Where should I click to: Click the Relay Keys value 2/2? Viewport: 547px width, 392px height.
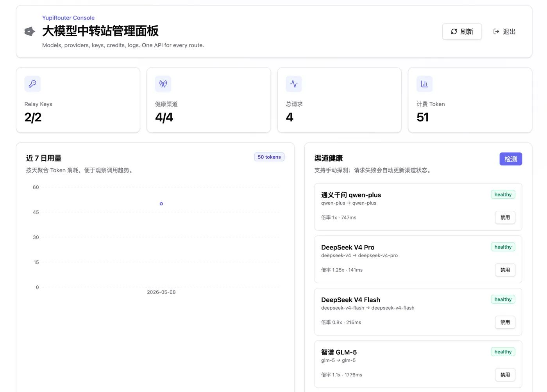click(33, 117)
